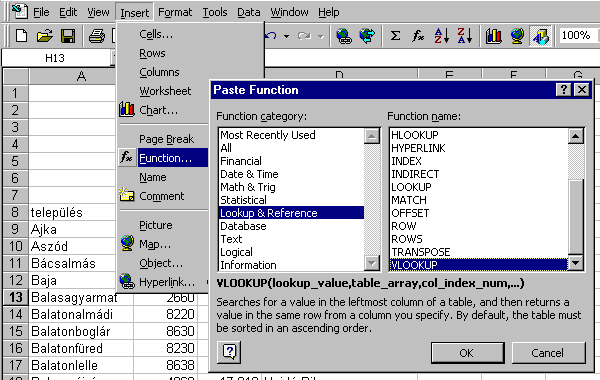This screenshot has width=600, height=380.
Task: Open the Edit menu
Action: point(68,12)
